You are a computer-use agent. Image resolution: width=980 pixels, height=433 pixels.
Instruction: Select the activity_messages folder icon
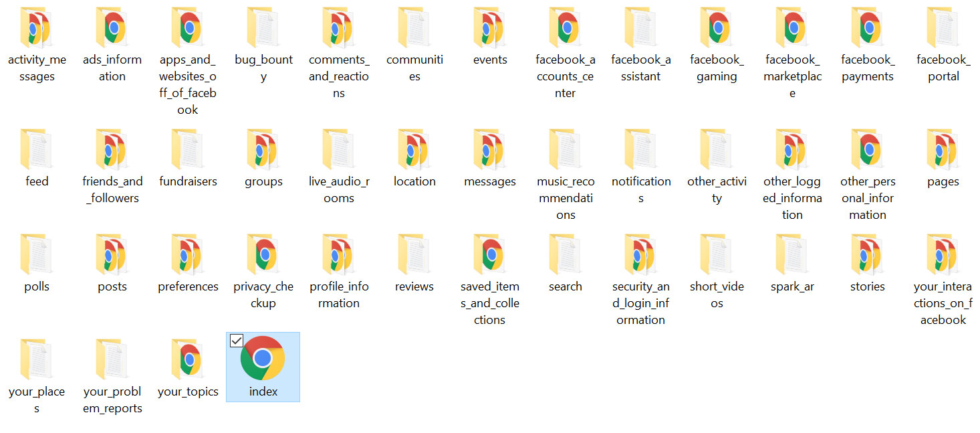tap(37, 27)
